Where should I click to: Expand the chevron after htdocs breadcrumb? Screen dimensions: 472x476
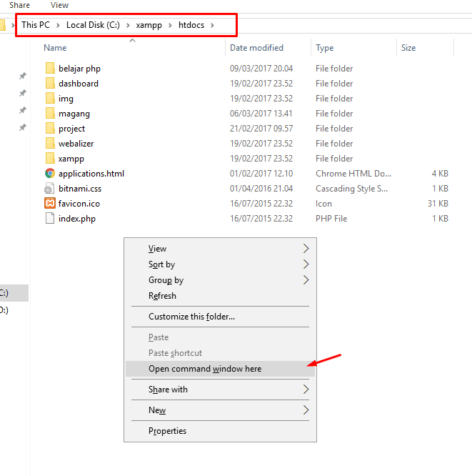(x=212, y=25)
